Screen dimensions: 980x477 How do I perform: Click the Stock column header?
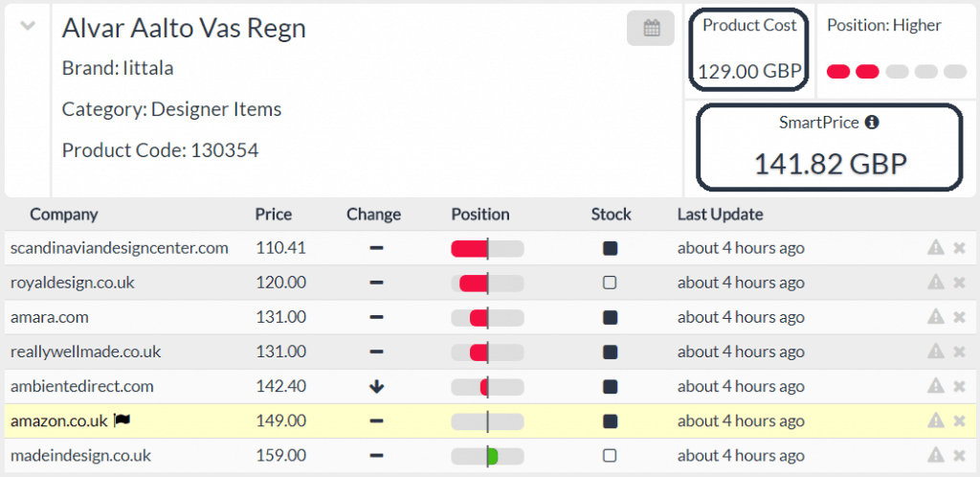point(611,215)
